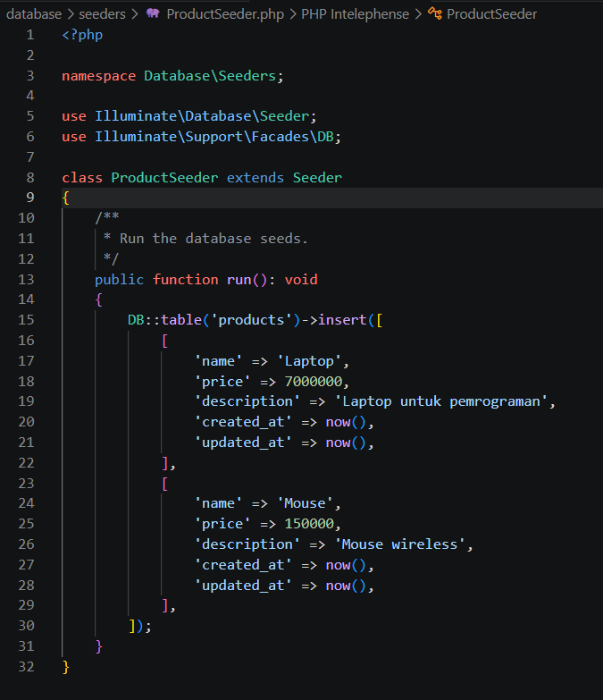The width and height of the screenshot is (603, 700).
Task: Click 'table' method call
Action: click(181, 320)
